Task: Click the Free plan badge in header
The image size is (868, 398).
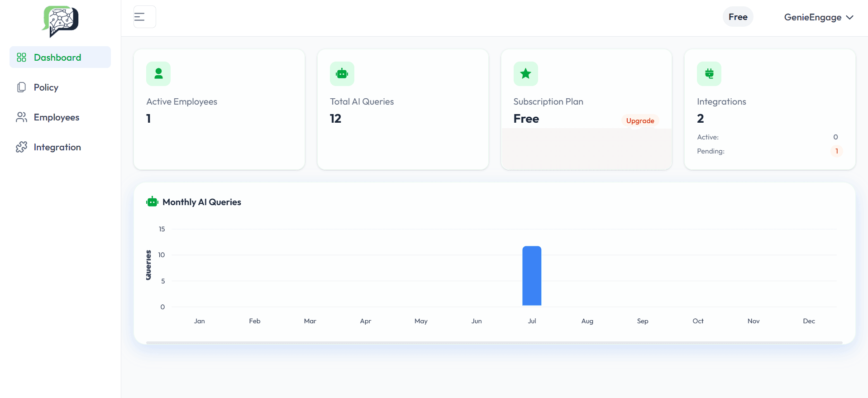Action: pos(738,17)
